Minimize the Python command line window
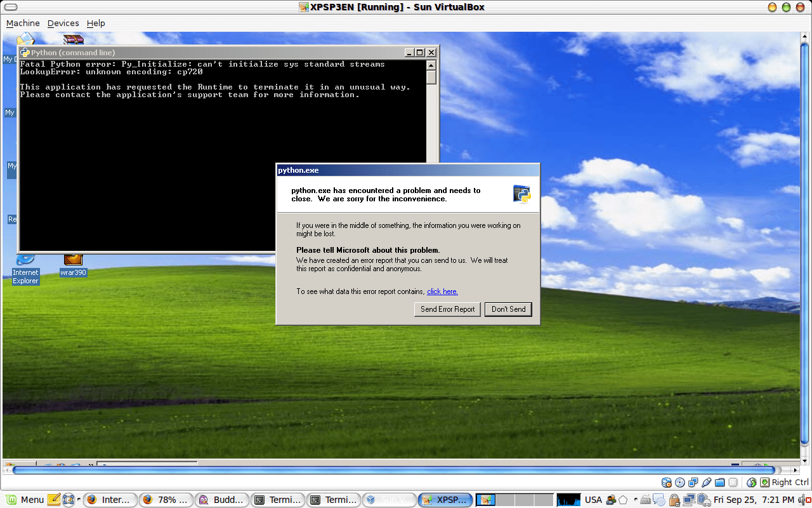 (x=410, y=53)
